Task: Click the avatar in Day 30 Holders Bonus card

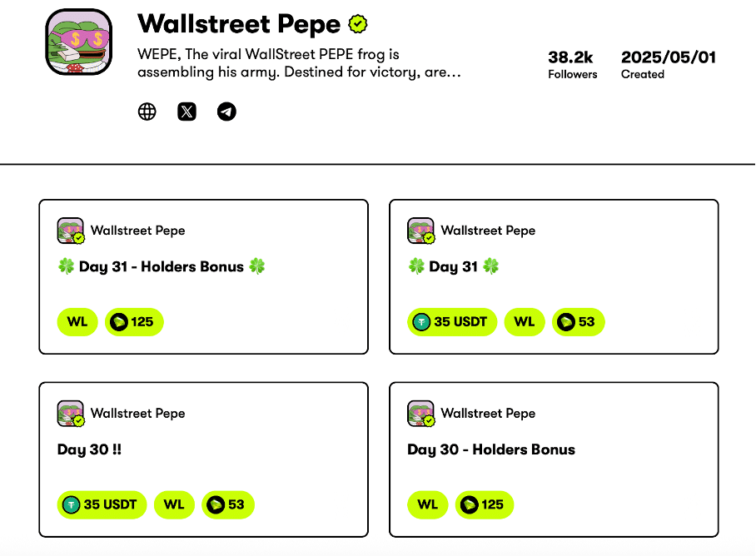Action: click(x=421, y=414)
